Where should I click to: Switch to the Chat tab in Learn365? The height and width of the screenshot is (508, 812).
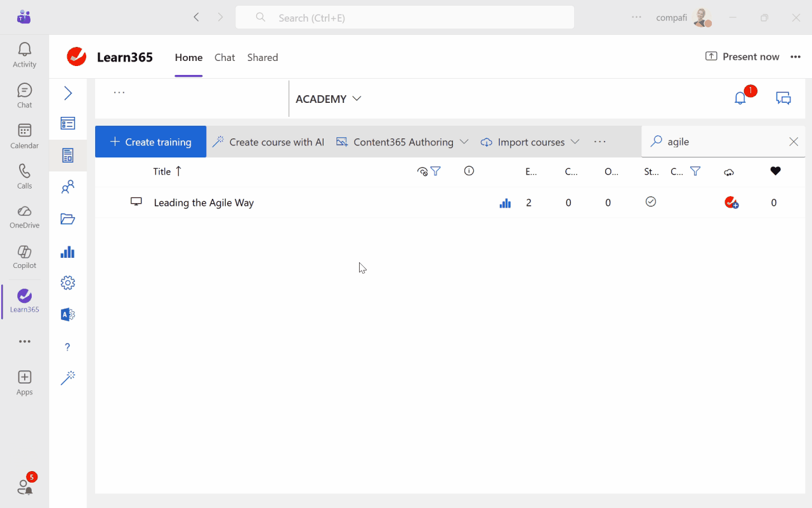pyautogui.click(x=225, y=57)
